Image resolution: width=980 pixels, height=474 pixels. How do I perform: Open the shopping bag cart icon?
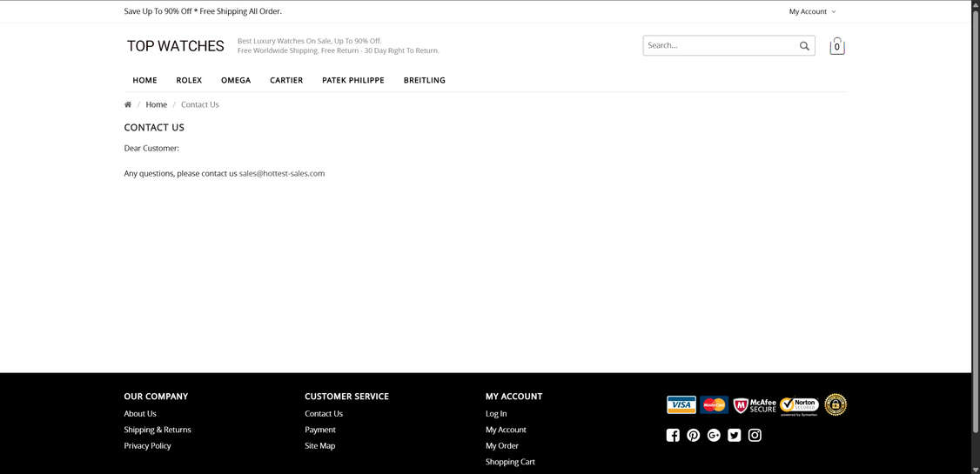point(837,46)
